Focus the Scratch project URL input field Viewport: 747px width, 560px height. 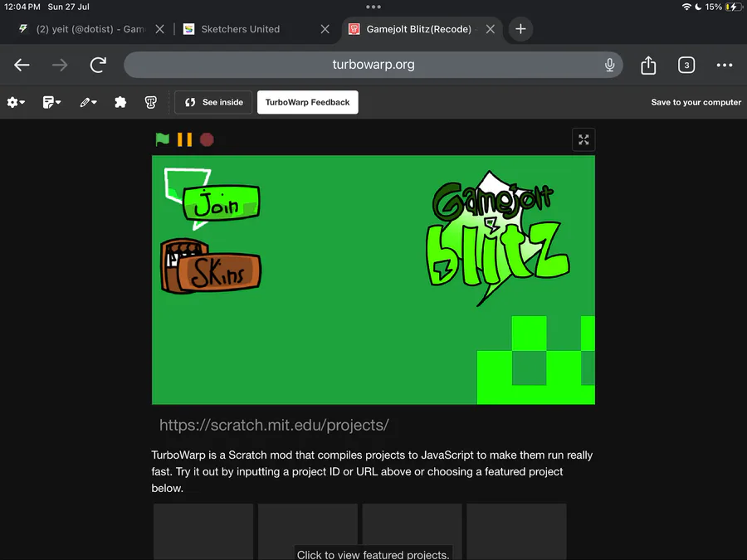coord(373,425)
